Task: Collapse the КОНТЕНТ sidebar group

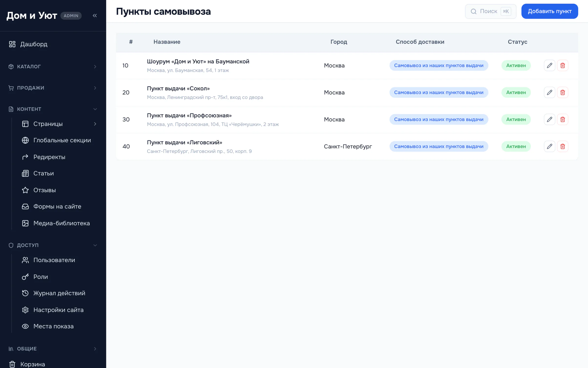Action: pyautogui.click(x=53, y=109)
